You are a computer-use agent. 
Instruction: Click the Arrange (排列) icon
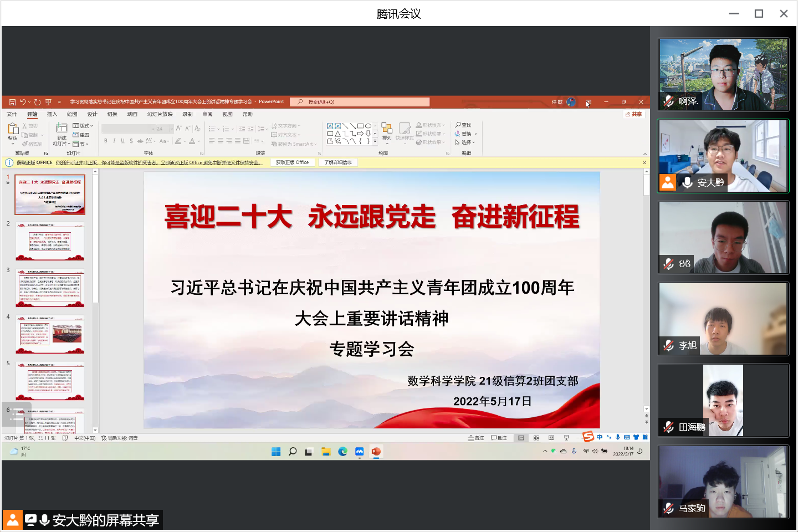point(387,130)
